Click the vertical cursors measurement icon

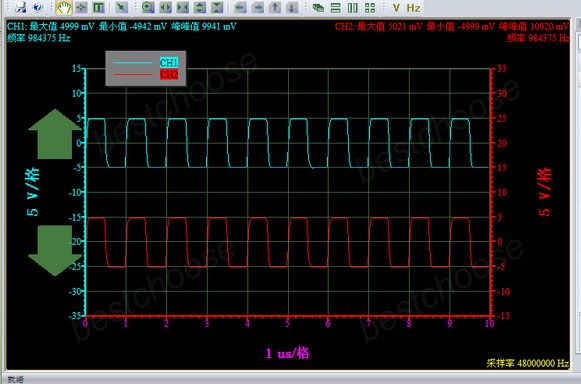[x=98, y=7]
